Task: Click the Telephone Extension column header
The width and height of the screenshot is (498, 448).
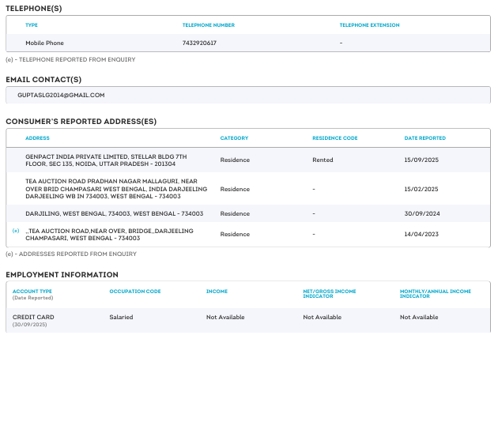Action: click(x=369, y=25)
